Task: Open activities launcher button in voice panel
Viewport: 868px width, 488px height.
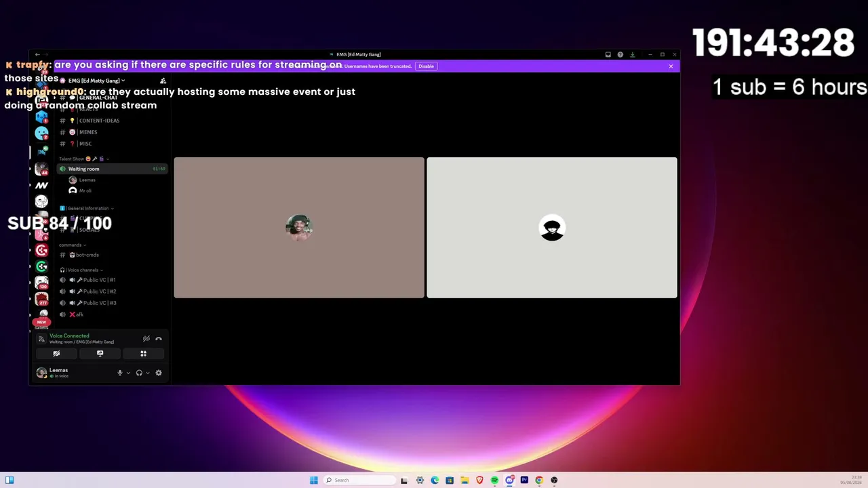Action: coord(143,353)
